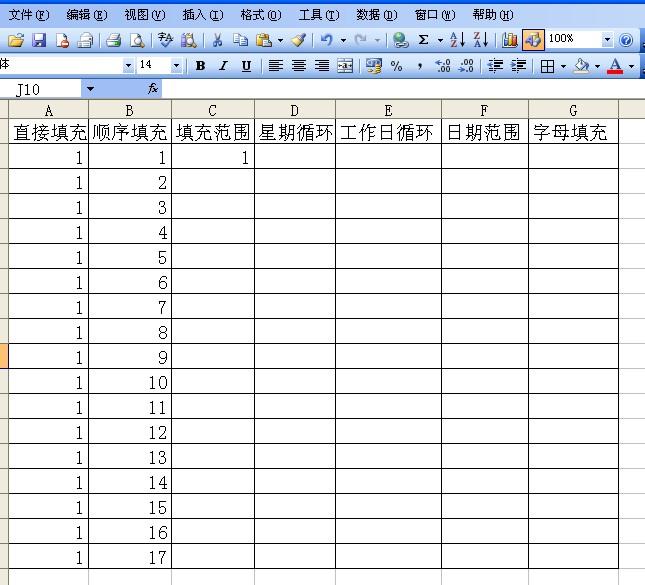Open the 格式(O) menu
Screen dimensions: 645x585
pos(261,15)
